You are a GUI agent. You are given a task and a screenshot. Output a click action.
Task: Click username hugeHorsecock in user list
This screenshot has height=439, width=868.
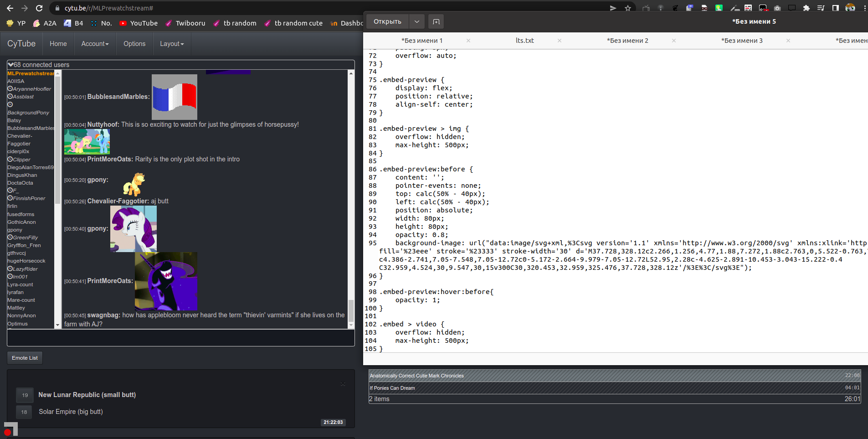[x=26, y=261]
